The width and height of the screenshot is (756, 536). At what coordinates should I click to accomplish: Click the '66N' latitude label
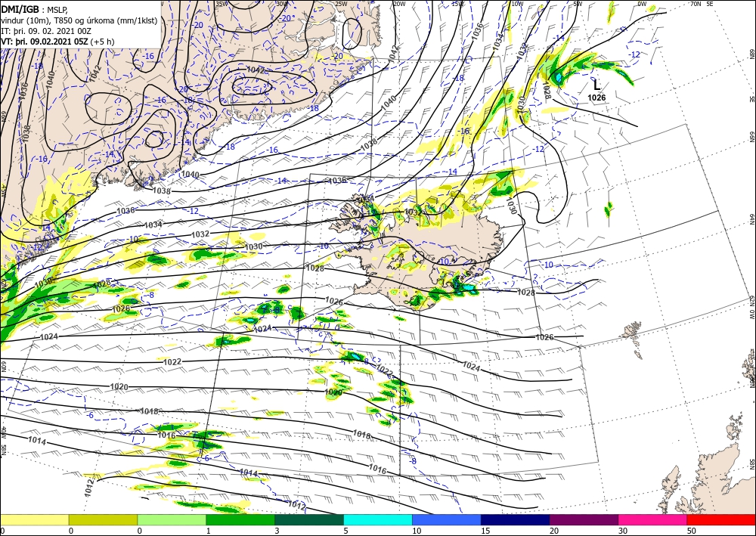tap(751, 138)
